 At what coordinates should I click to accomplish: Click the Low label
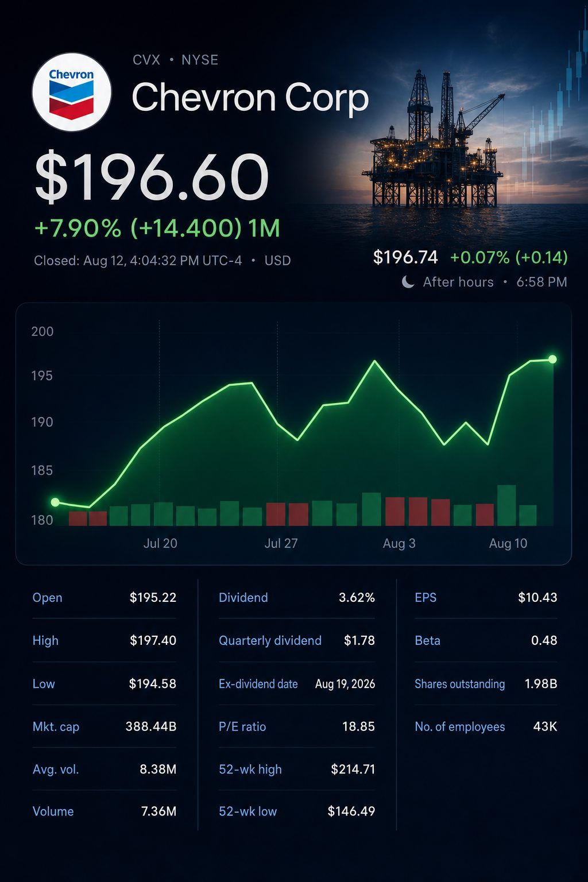click(x=44, y=684)
